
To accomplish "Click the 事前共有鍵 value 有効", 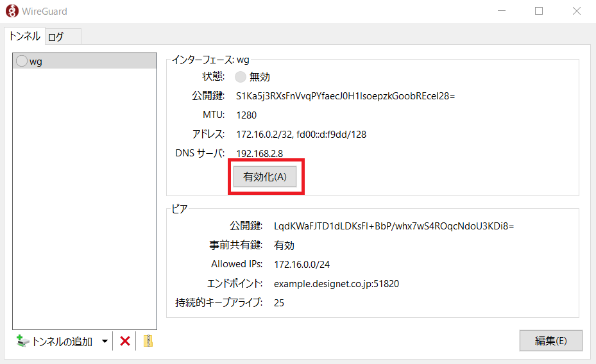I will (x=284, y=245).
